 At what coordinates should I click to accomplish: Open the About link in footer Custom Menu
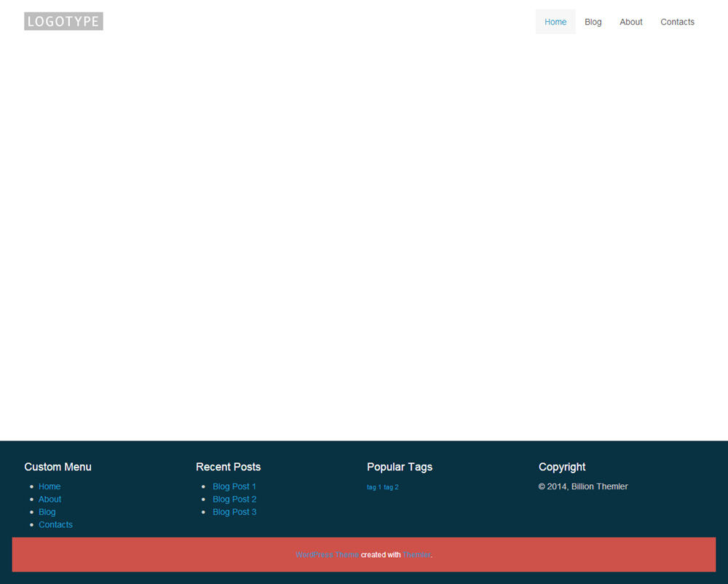[x=50, y=500]
